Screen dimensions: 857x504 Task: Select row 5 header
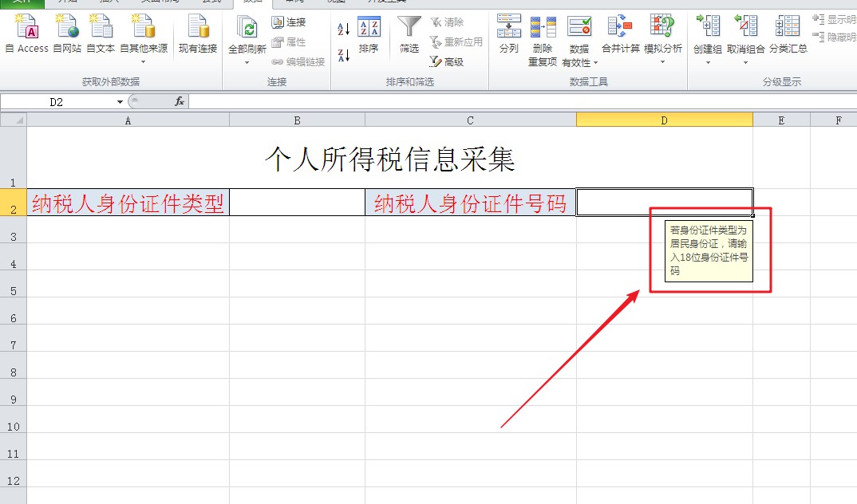[14, 284]
